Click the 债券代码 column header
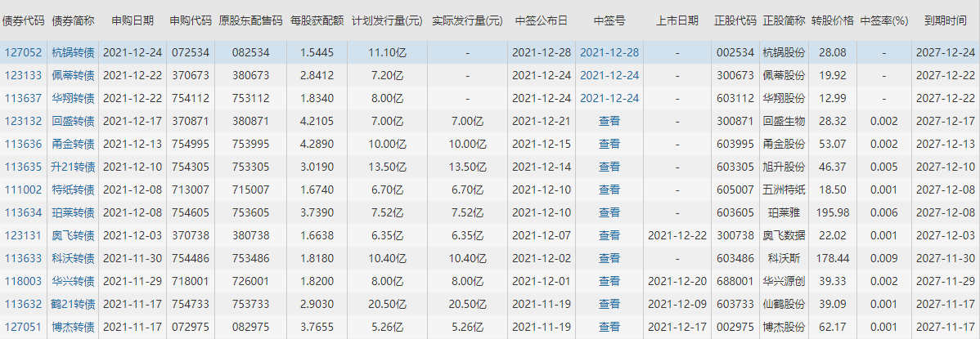 [x=23, y=20]
